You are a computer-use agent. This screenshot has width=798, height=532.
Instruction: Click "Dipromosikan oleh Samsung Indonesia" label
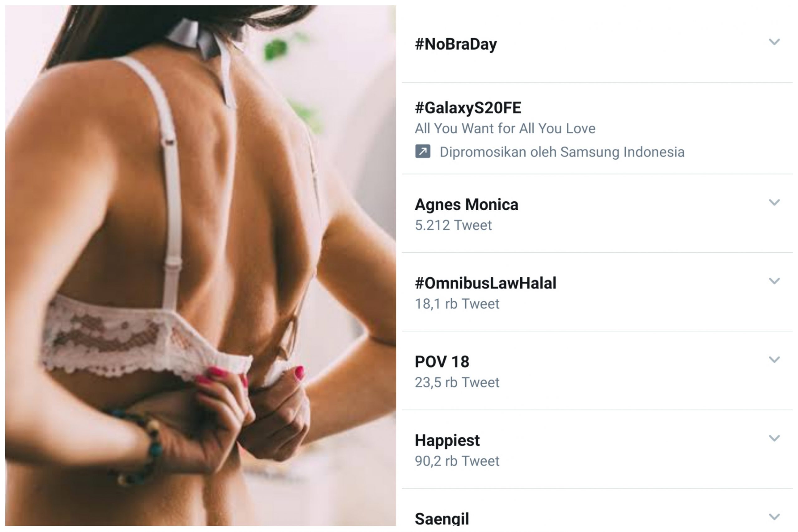point(562,152)
